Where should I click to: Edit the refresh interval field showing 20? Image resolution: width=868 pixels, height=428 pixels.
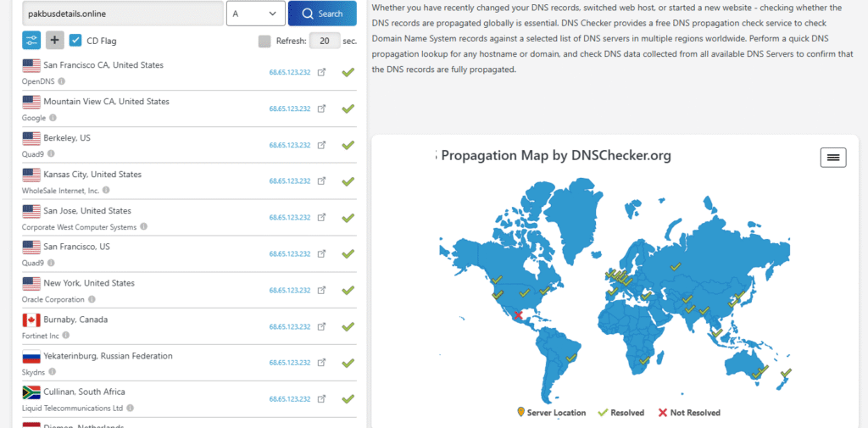(x=325, y=41)
